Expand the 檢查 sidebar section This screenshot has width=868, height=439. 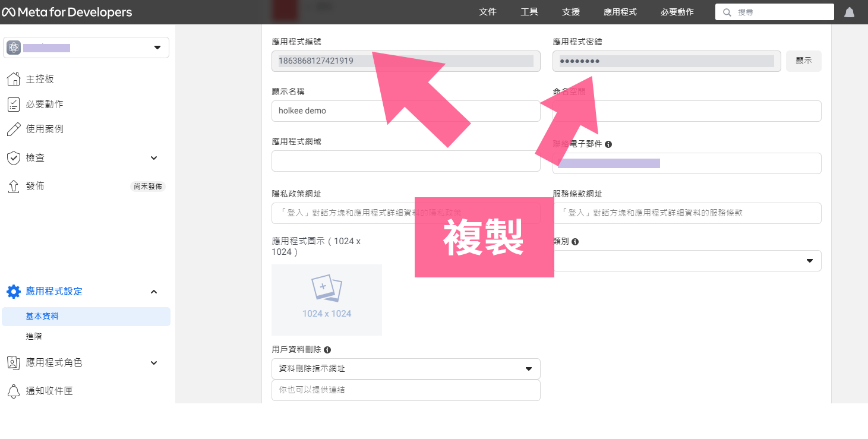[154, 157]
